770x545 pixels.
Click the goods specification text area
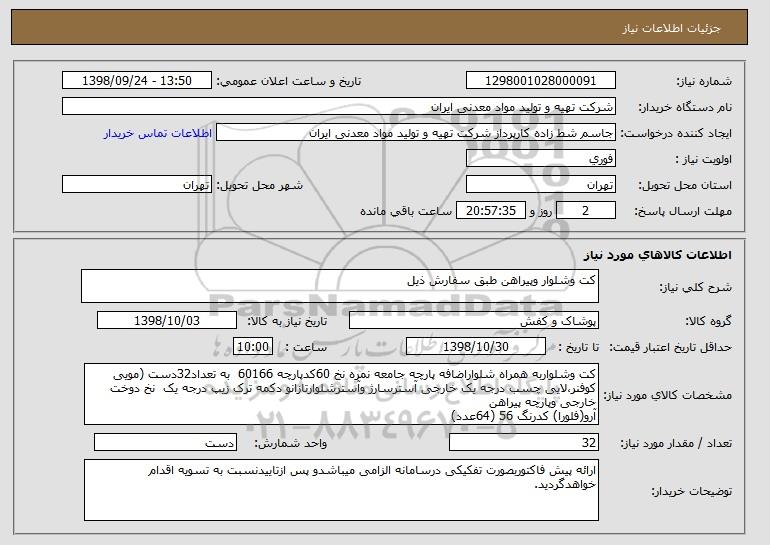coord(341,394)
